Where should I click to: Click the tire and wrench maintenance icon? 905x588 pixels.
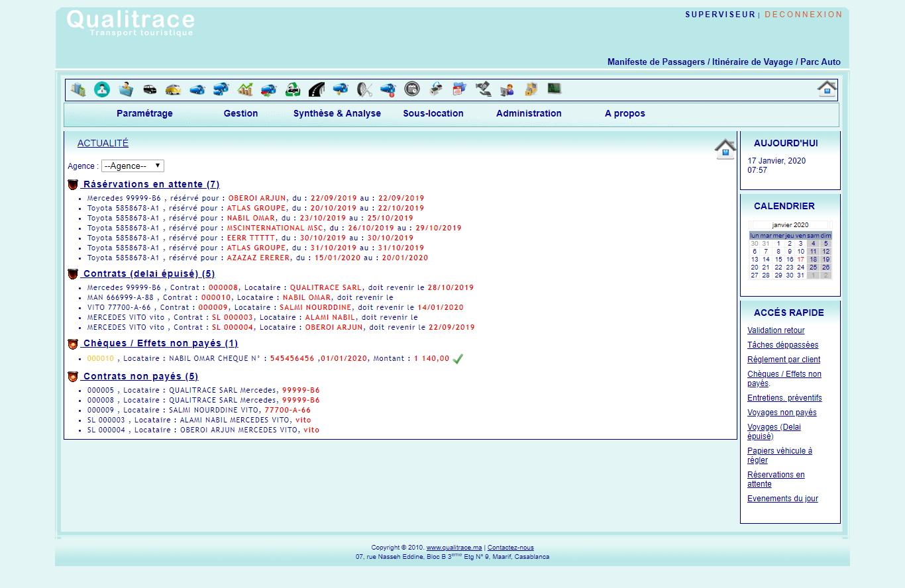[x=364, y=89]
